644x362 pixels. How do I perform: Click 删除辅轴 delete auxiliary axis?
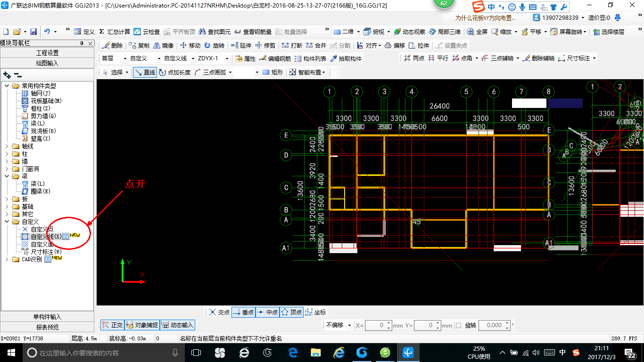[x=538, y=58]
